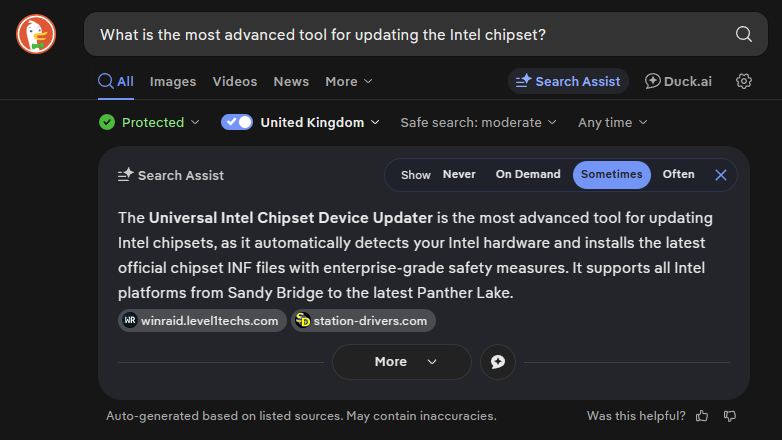
Task: Select the Often show option
Action: (x=678, y=175)
